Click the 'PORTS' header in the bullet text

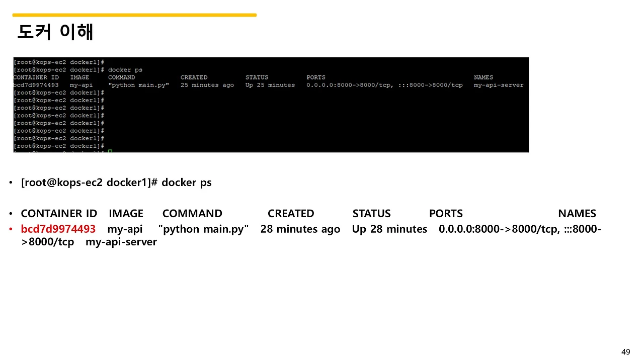tap(446, 214)
